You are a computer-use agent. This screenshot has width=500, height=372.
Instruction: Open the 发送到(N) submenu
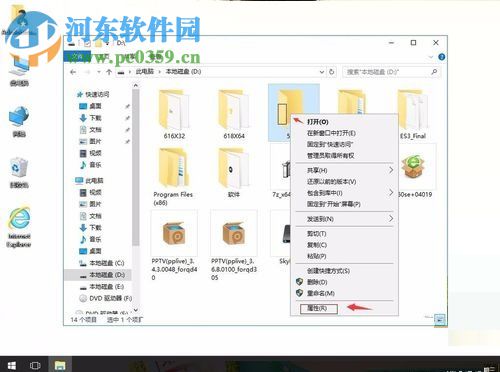click(345, 219)
